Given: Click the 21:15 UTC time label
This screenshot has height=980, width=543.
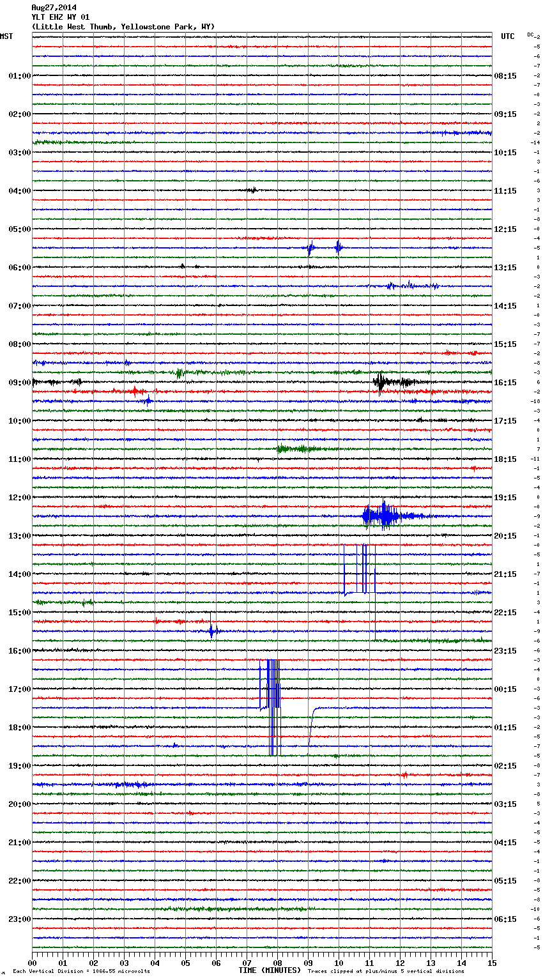Looking at the screenshot, I should click(505, 574).
